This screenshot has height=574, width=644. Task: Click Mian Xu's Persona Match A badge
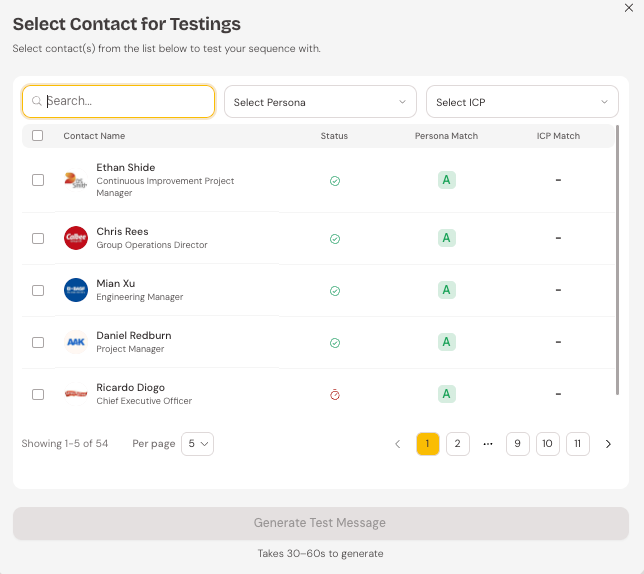pyautogui.click(x=446, y=290)
